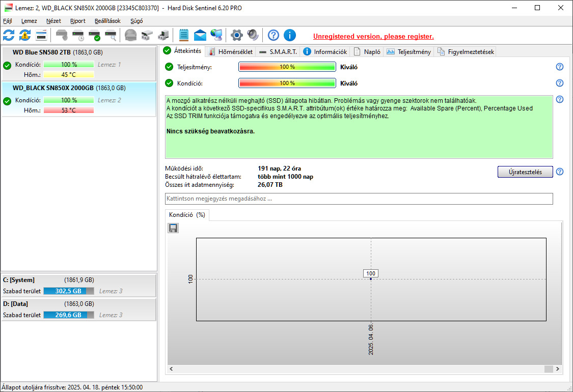Open the notepad report icon
The height and width of the screenshot is (392, 573).
click(184, 36)
